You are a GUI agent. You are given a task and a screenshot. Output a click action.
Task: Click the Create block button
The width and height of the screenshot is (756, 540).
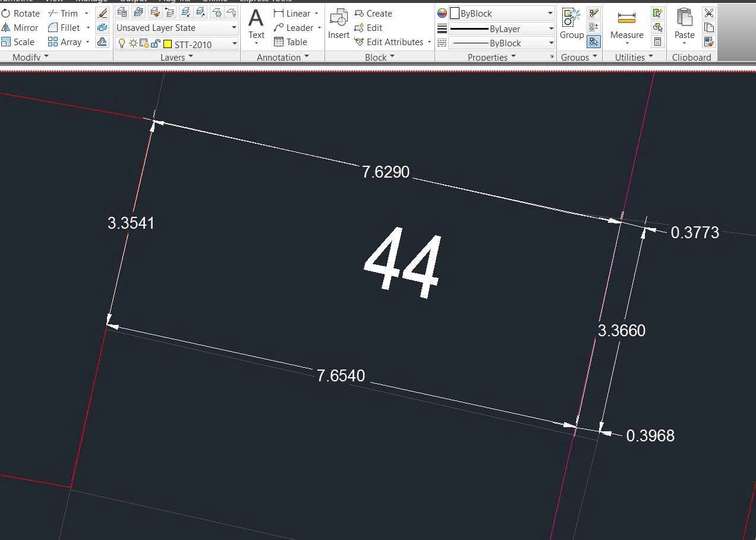coord(373,13)
